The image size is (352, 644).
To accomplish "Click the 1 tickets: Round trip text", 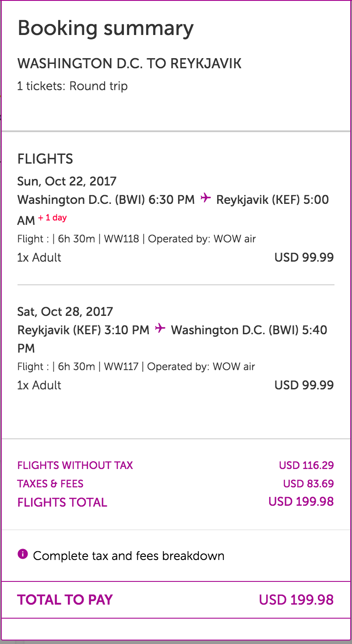I will [x=72, y=86].
